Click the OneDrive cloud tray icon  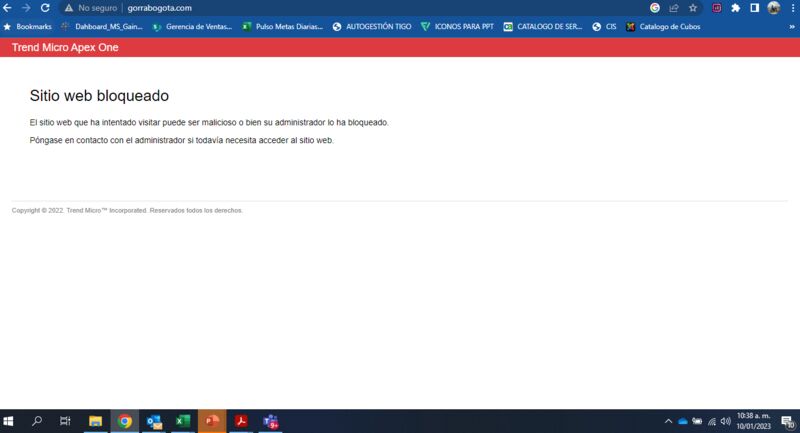[x=683, y=421]
